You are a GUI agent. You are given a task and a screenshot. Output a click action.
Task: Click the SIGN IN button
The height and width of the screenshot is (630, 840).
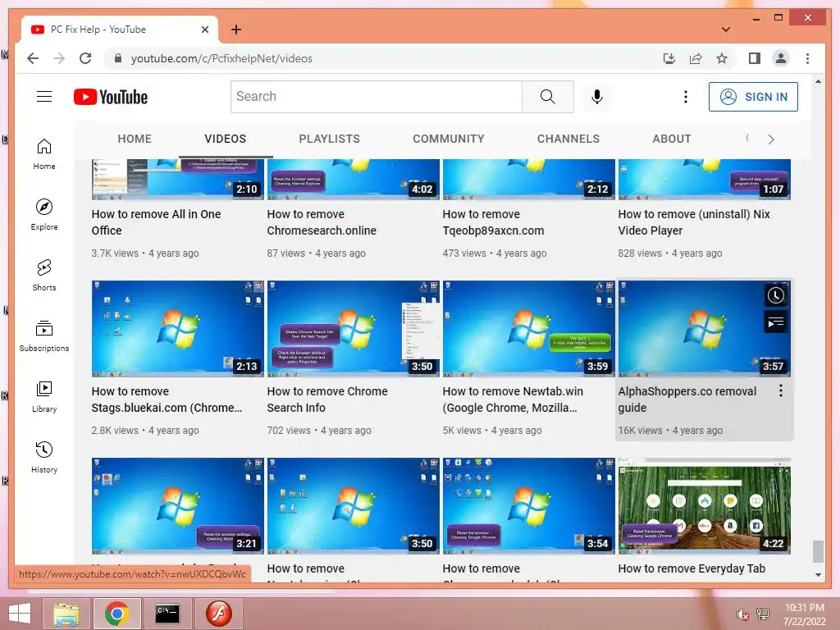tap(753, 97)
